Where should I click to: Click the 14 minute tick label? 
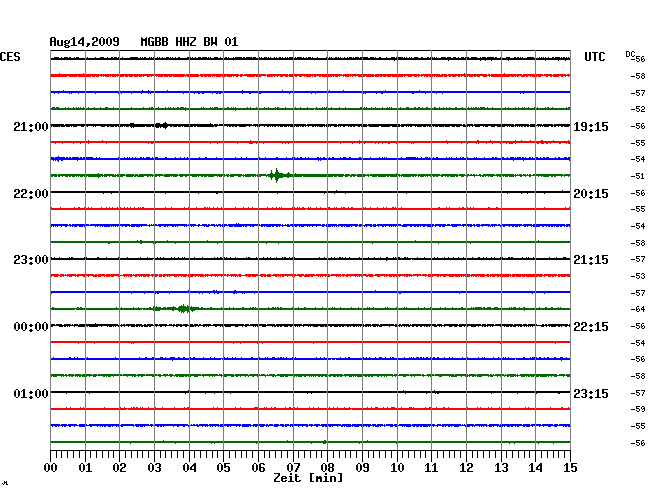click(535, 467)
